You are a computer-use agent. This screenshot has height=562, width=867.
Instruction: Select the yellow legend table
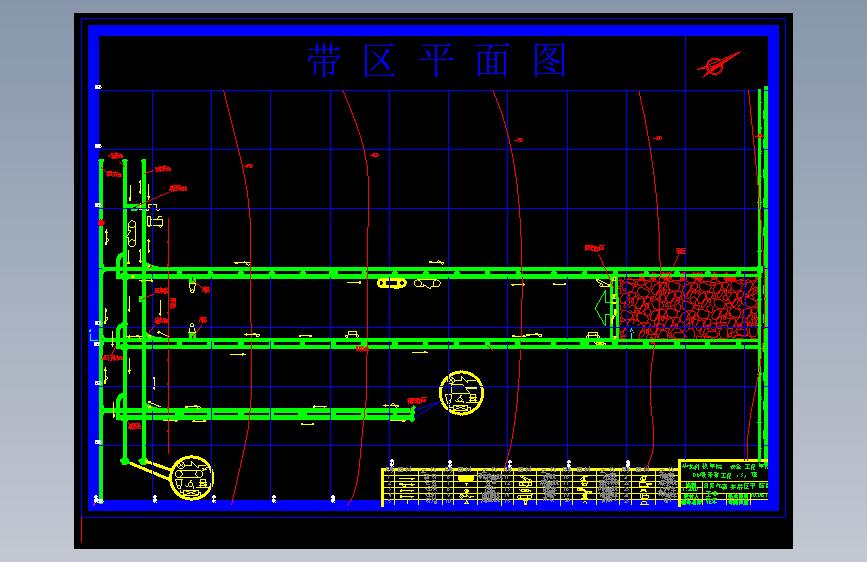[530, 487]
